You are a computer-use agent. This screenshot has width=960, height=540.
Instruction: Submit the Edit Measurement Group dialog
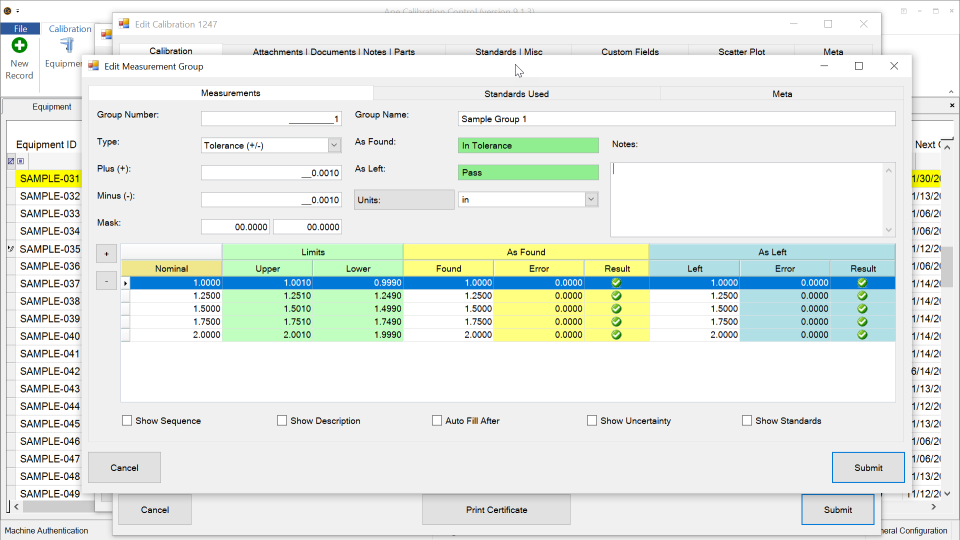point(868,468)
